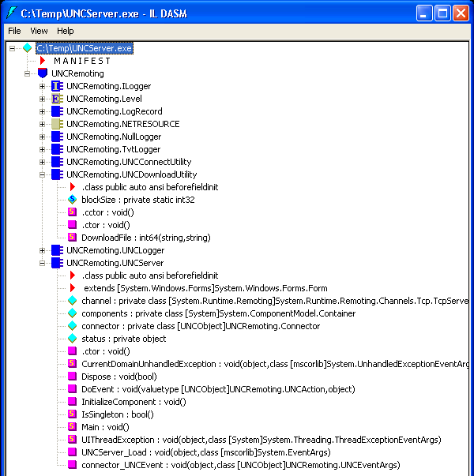Select 'DownloadFile : int64(string,string)' row
Screen dimensions: 474x476
[146, 238]
